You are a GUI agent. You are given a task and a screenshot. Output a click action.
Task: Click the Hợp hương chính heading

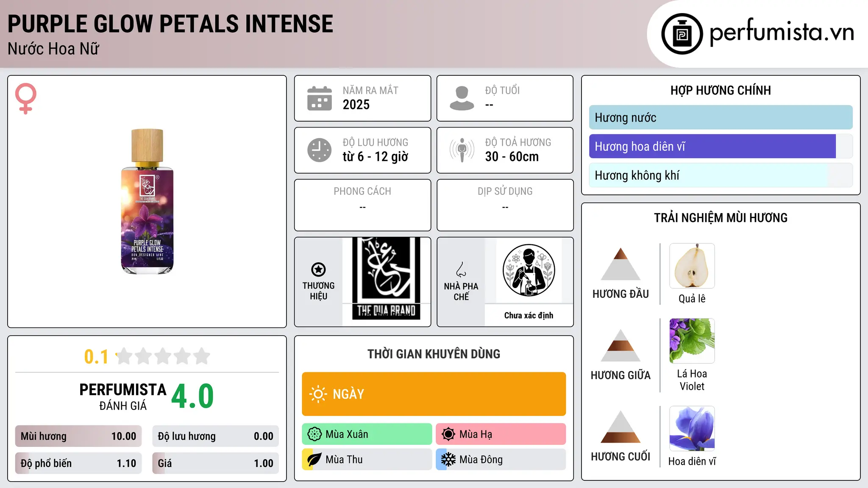tap(721, 90)
